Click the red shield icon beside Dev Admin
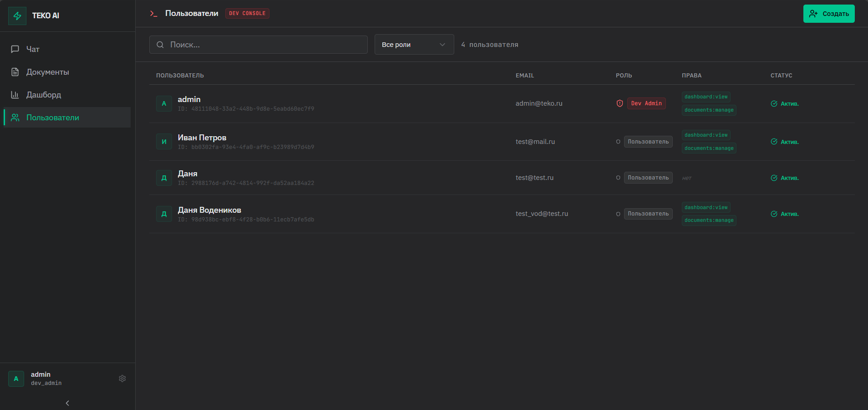Screen dimensions: 868x410 619,103
